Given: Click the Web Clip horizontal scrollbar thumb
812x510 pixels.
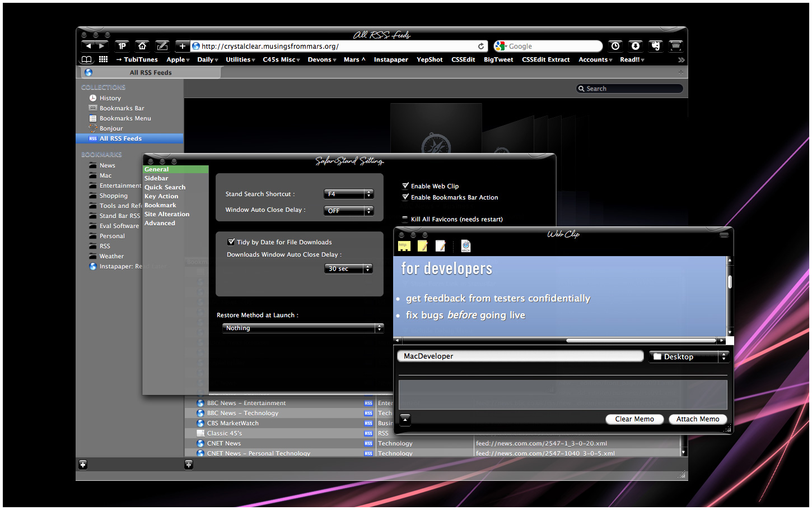Looking at the screenshot, I should (641, 340).
